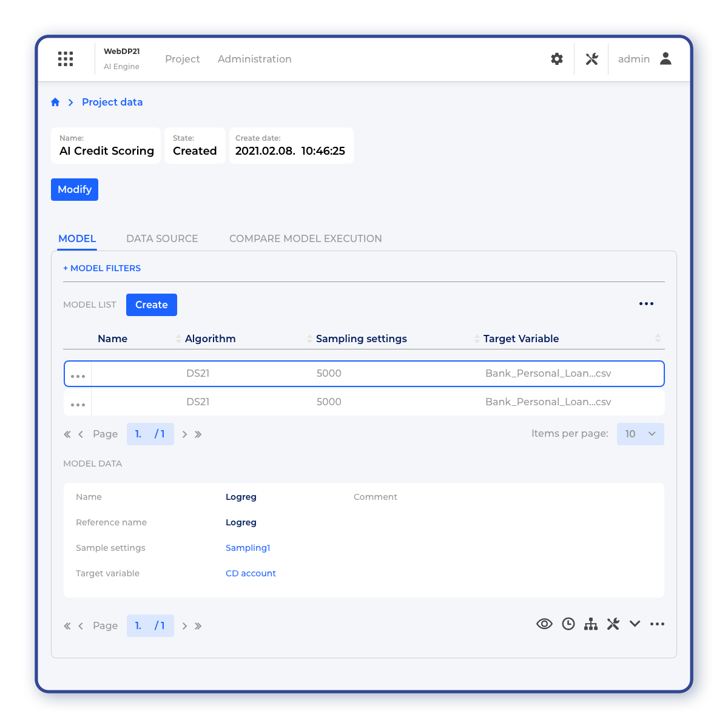728x728 pixels.
Task: Click the clock history icon
Action: [x=568, y=624]
